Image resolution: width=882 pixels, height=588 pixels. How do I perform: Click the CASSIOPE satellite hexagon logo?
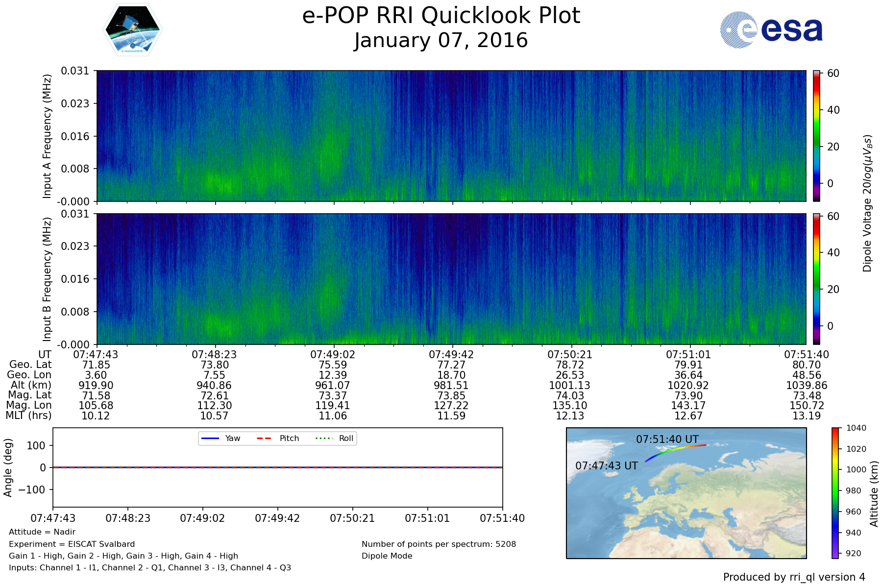tap(132, 30)
